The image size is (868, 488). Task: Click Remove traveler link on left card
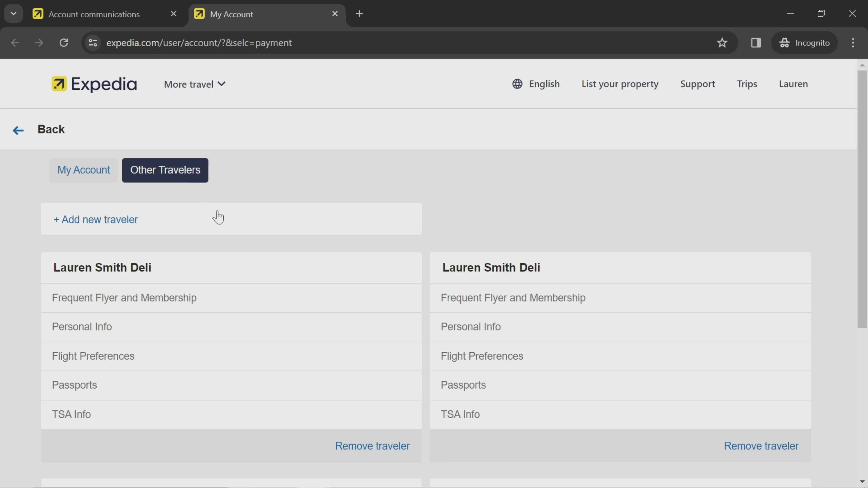[x=373, y=446]
